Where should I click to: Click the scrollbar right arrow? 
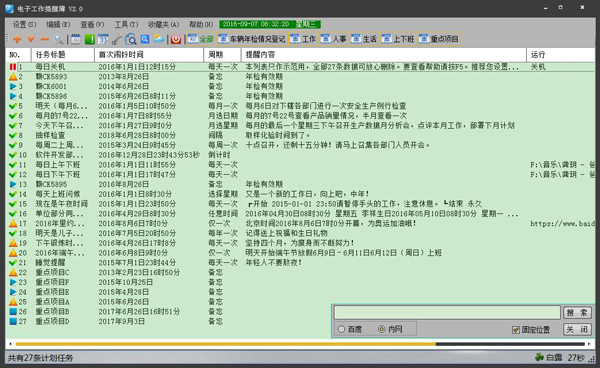point(590,344)
